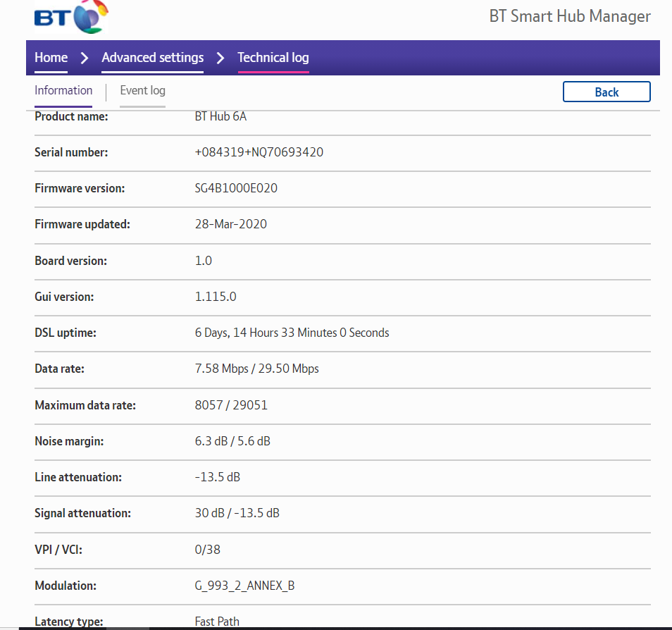
Task: Click the BT Smart Hub Manager title
Action: click(x=570, y=17)
